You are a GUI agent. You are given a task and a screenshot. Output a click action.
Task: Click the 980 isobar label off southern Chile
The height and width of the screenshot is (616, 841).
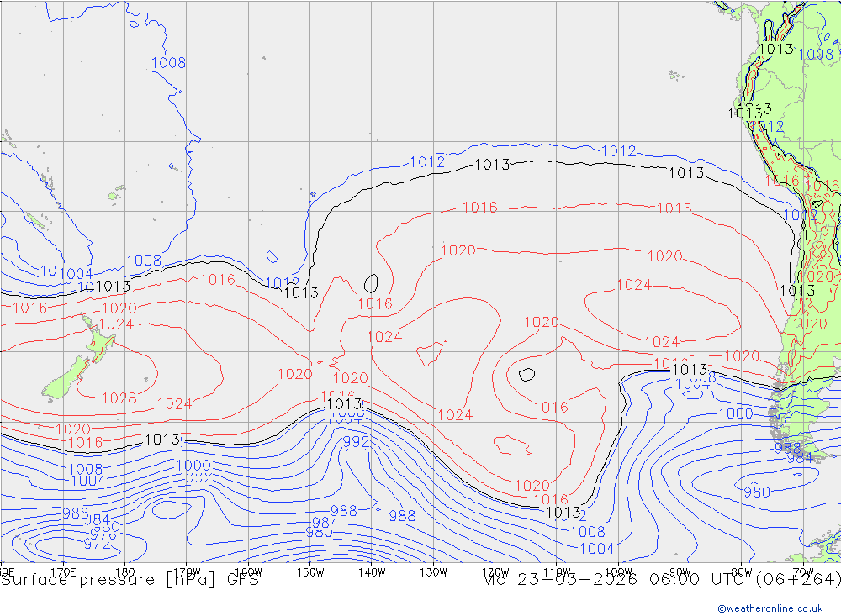[757, 492]
